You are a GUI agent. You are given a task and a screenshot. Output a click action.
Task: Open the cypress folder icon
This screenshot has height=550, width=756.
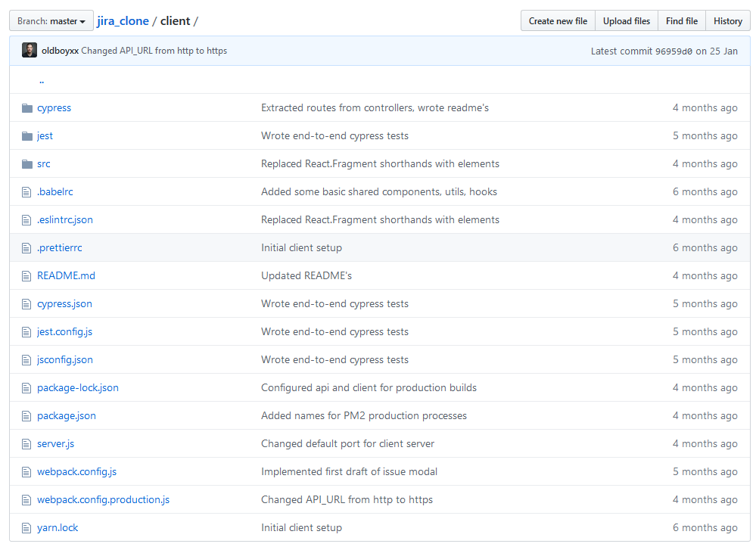26,107
